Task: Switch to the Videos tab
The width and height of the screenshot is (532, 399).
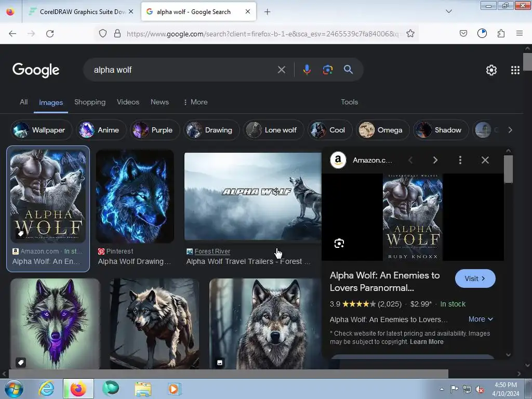Action: tap(128, 102)
